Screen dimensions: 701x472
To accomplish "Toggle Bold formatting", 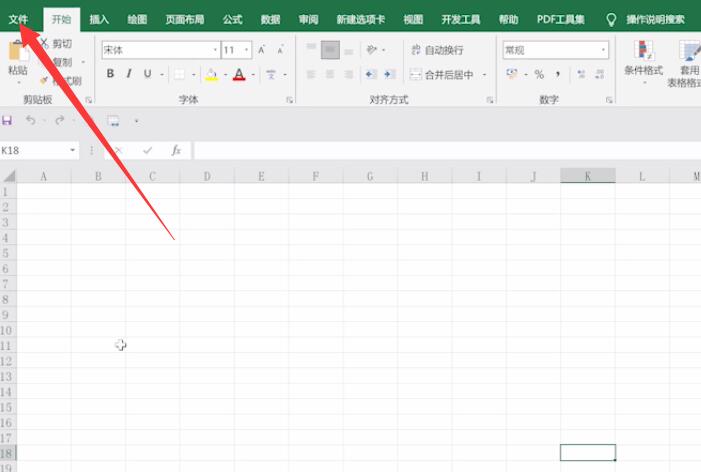I will point(110,74).
